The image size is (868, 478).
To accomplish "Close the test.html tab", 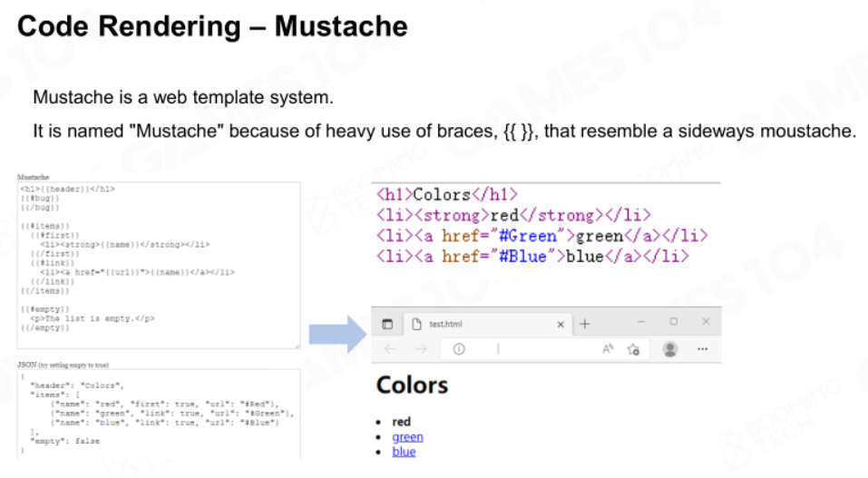I will pos(561,325).
